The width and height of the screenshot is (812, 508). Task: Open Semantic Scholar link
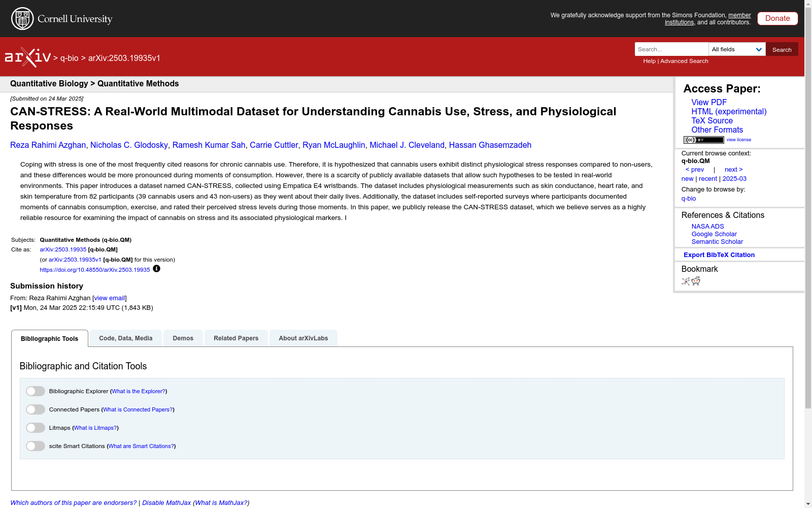(717, 242)
